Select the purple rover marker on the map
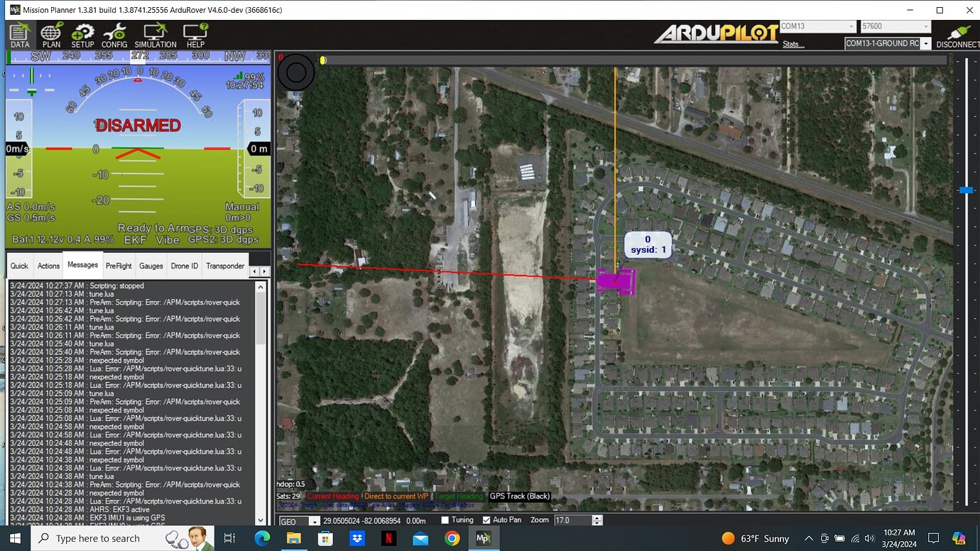The image size is (980, 551). tap(615, 280)
